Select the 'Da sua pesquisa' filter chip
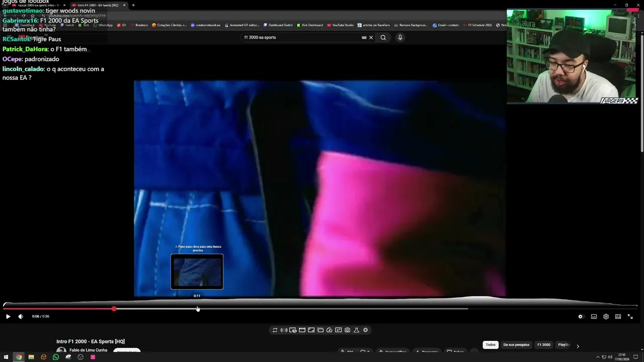Screen dimensions: 644x362 [516, 345]
